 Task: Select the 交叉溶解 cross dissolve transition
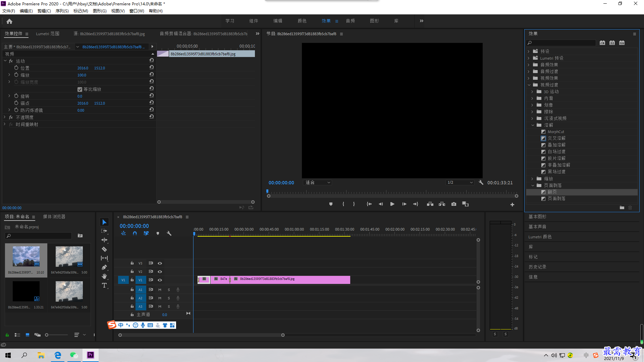coord(556,138)
